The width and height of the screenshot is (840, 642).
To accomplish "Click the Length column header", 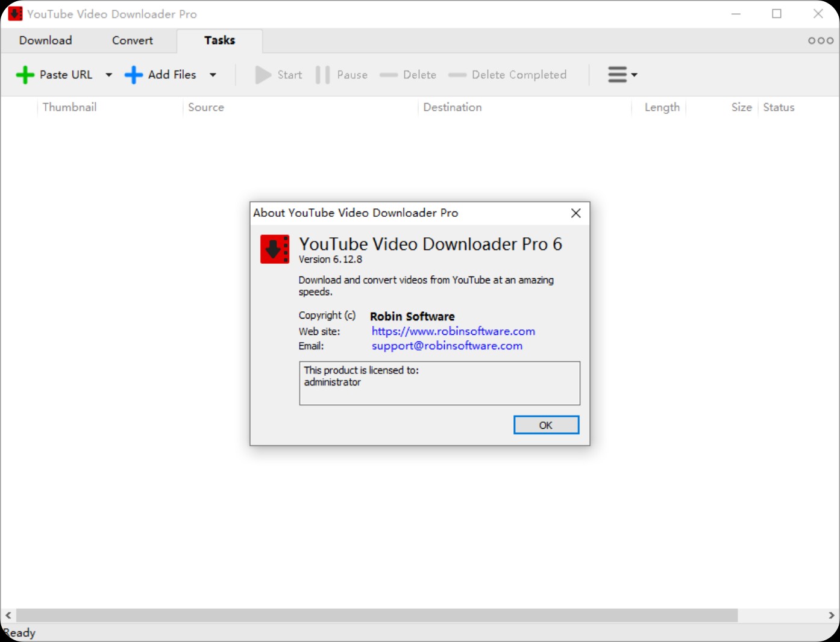I will click(x=662, y=107).
